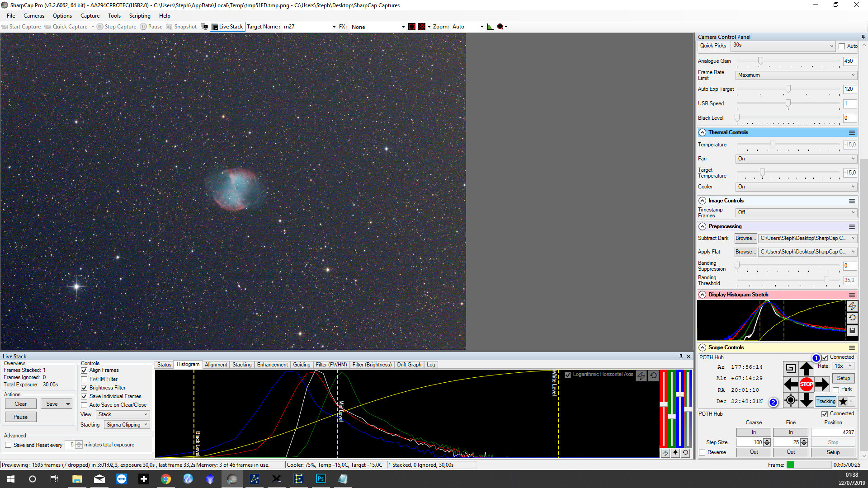Viewport: 868px width, 488px height.
Task: Toggle the Park checkbox
Action: pyautogui.click(x=836, y=389)
